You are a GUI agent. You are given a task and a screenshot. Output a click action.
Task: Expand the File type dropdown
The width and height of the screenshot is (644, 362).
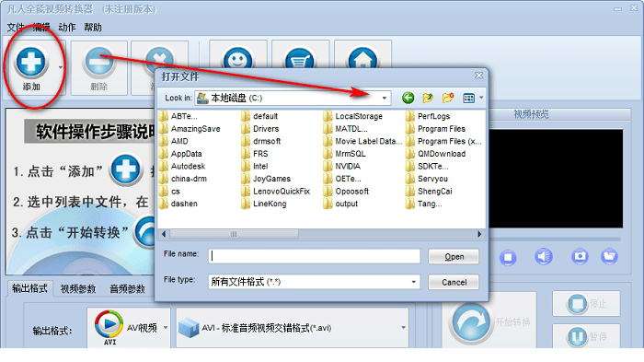[414, 282]
